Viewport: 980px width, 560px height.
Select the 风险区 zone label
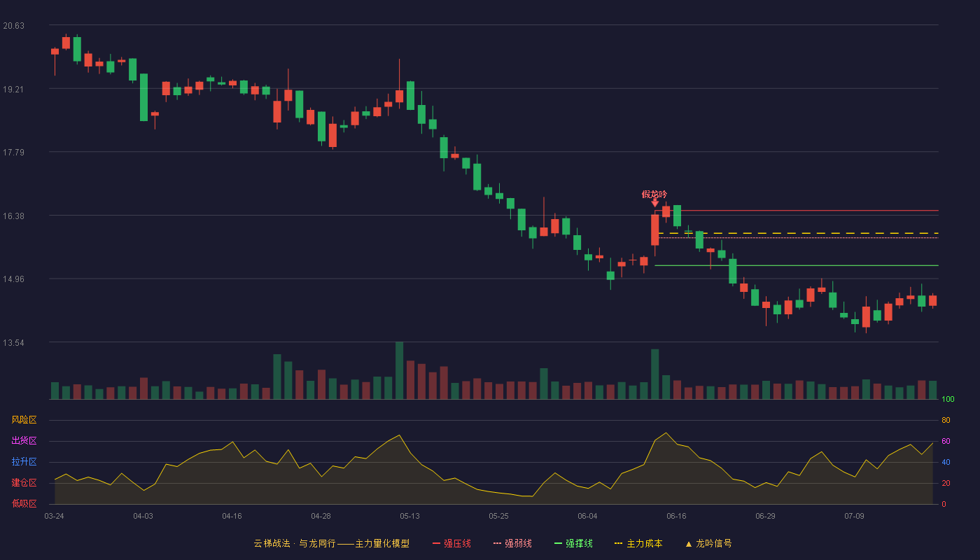(24, 420)
